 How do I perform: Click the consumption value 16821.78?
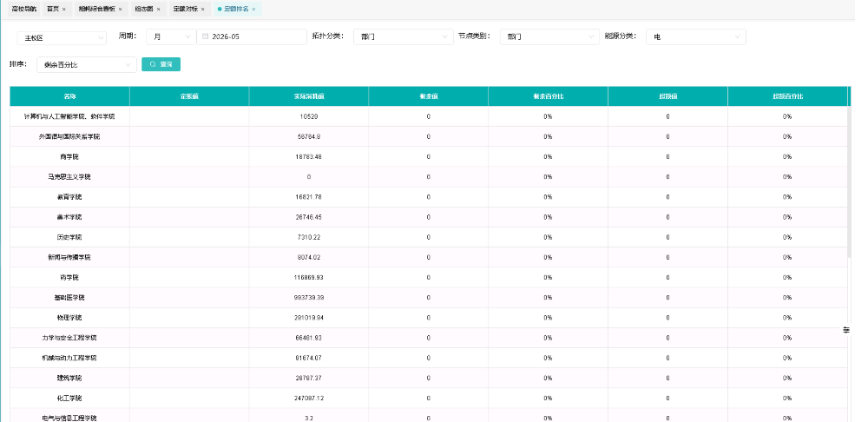[309, 197]
